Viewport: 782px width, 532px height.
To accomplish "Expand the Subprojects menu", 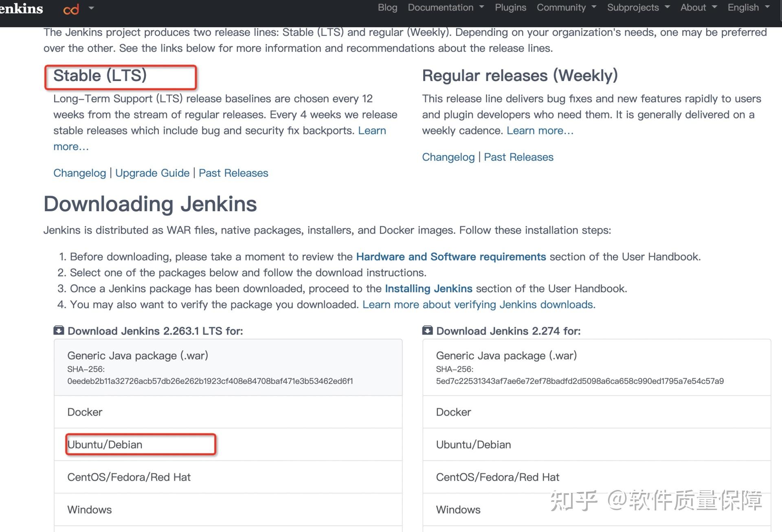I will coord(638,8).
